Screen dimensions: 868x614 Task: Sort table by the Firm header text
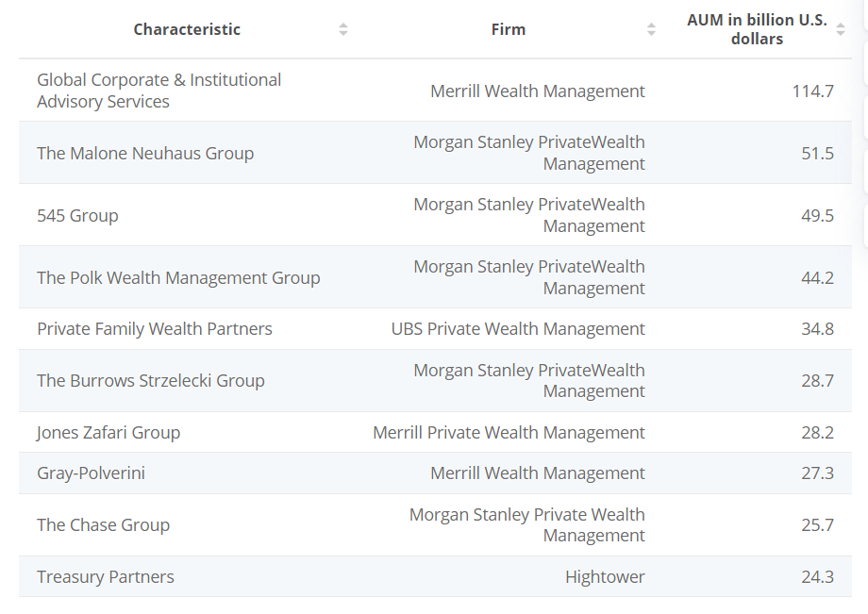[x=509, y=29]
